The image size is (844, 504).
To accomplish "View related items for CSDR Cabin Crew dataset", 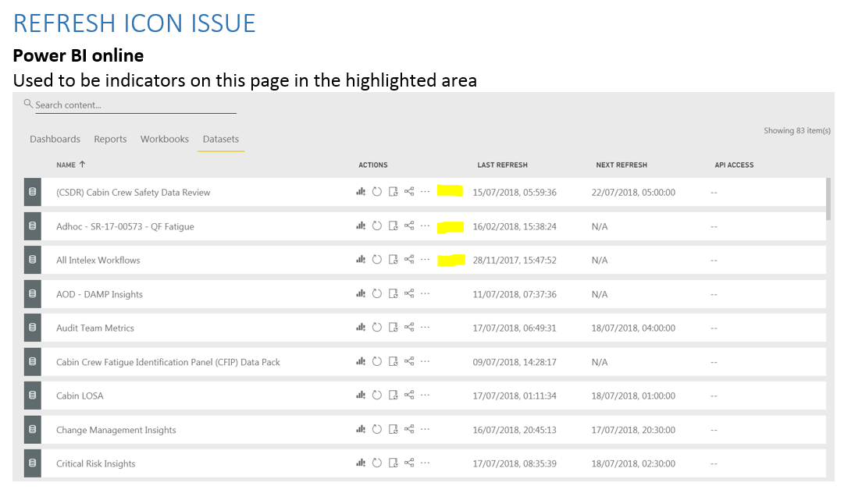I will [409, 191].
